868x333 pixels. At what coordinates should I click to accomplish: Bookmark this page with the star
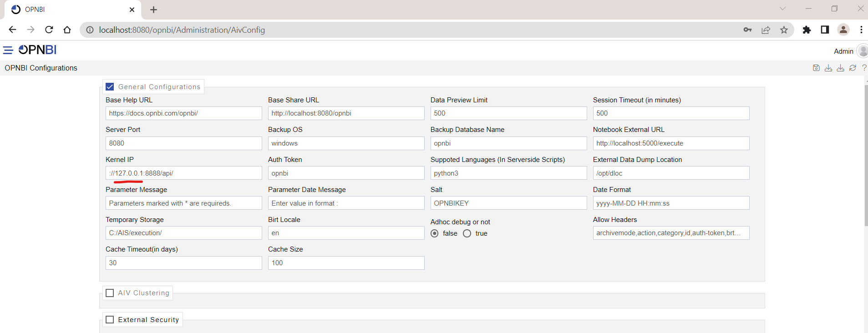(784, 30)
